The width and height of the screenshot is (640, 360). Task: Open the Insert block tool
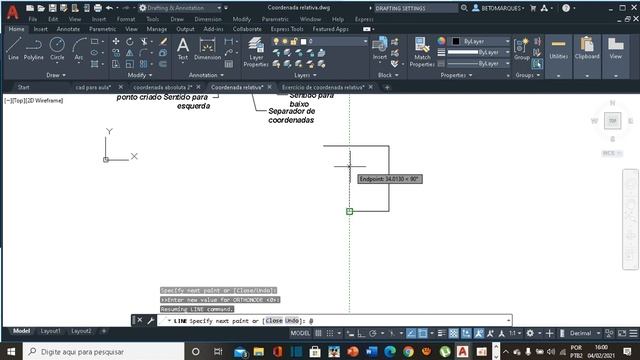(380, 49)
